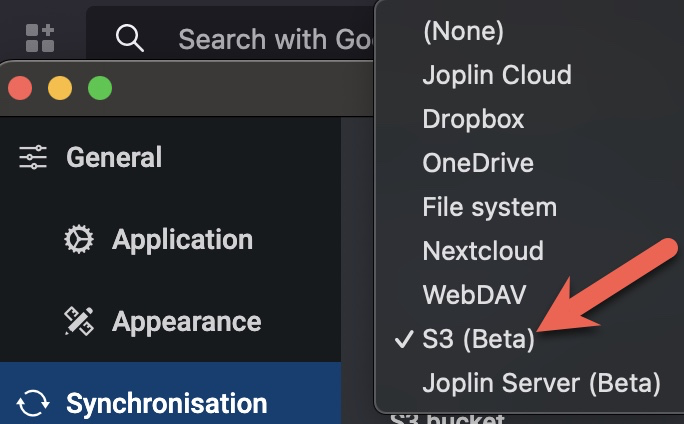This screenshot has height=424, width=684.
Task: Open the General settings section label
Action: click(114, 158)
